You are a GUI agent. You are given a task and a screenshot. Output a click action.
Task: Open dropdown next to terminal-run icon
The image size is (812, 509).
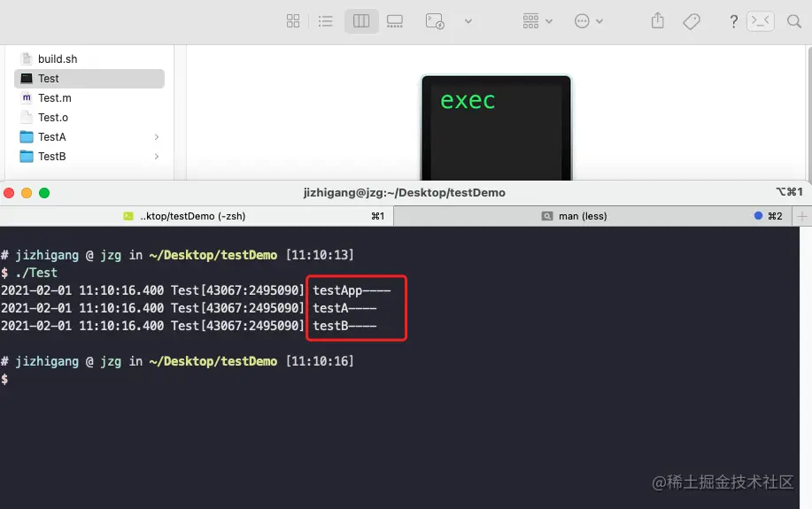tap(468, 21)
